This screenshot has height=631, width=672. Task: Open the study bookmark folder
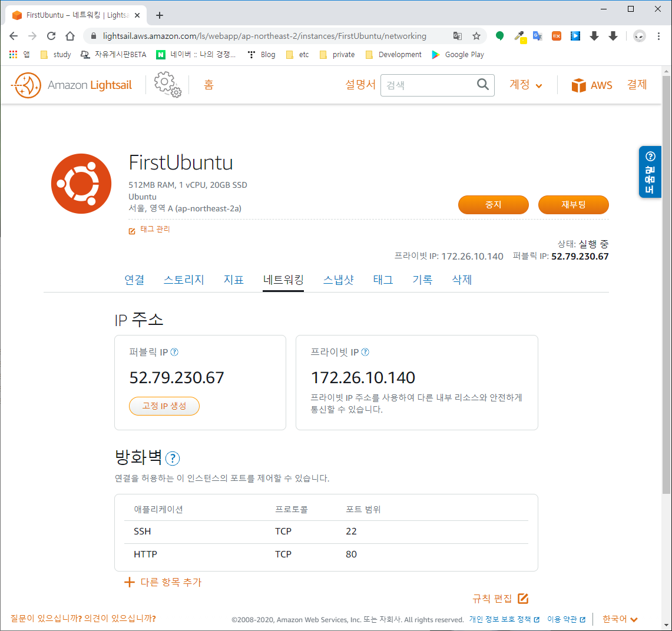tap(56, 54)
